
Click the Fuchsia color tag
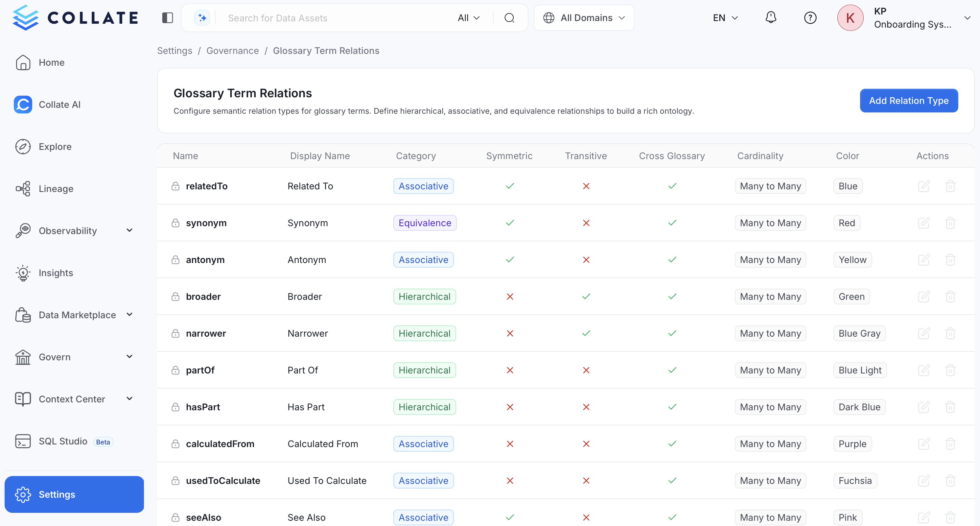click(x=855, y=481)
